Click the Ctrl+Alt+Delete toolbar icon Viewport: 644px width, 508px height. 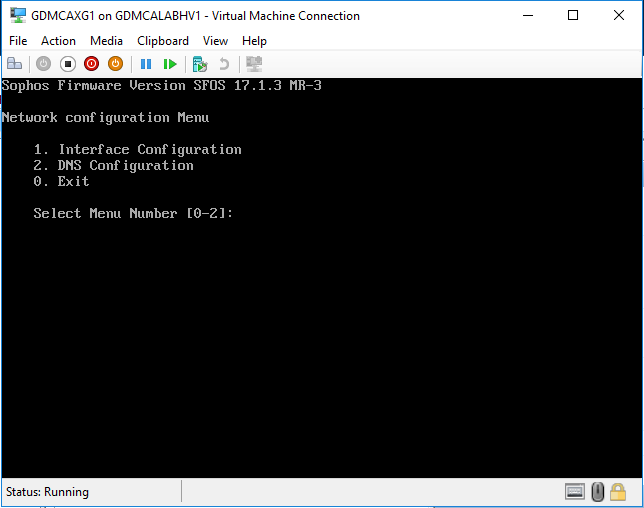coord(14,64)
